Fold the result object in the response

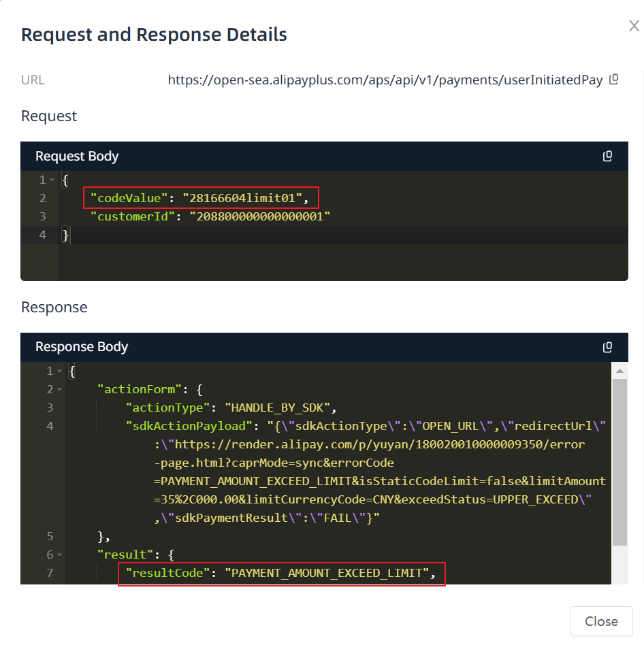pos(60,555)
